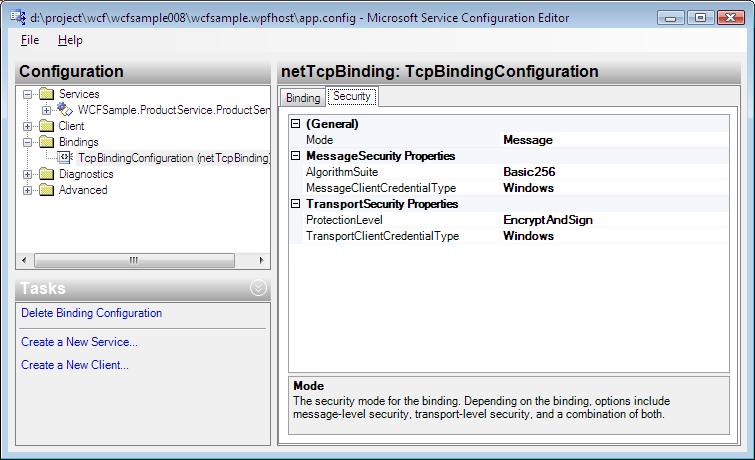Select the AlgorithmSuite Basic256 value field
Viewport: 755px width, 460px height.
614,172
